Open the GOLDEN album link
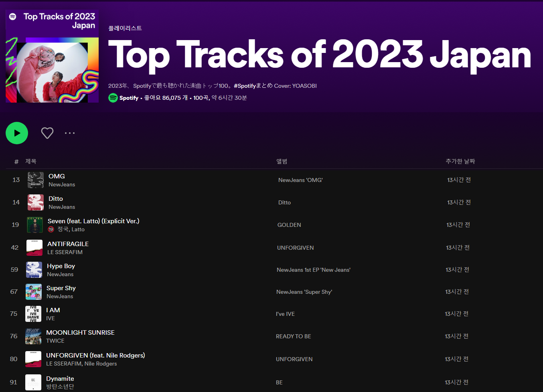The image size is (543, 392). coord(289,225)
